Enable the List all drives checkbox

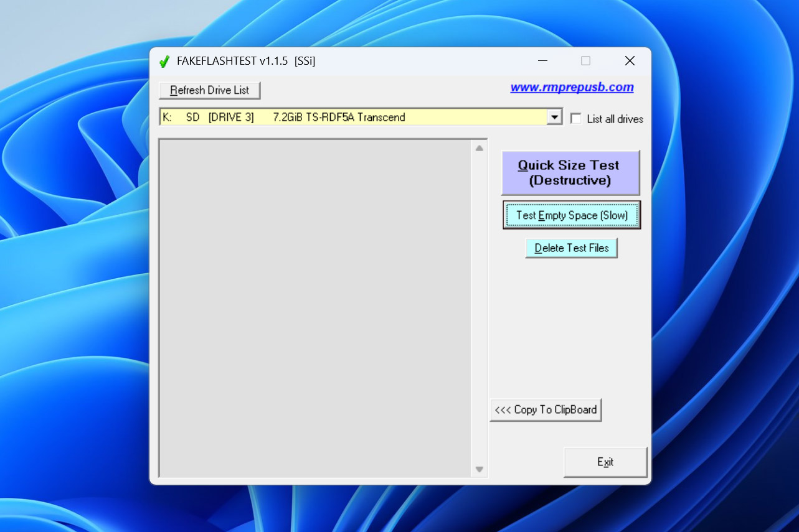pos(575,118)
